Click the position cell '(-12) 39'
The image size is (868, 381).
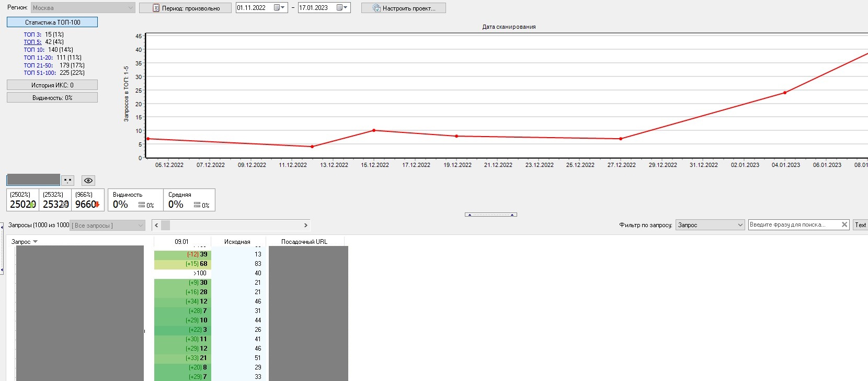182,254
